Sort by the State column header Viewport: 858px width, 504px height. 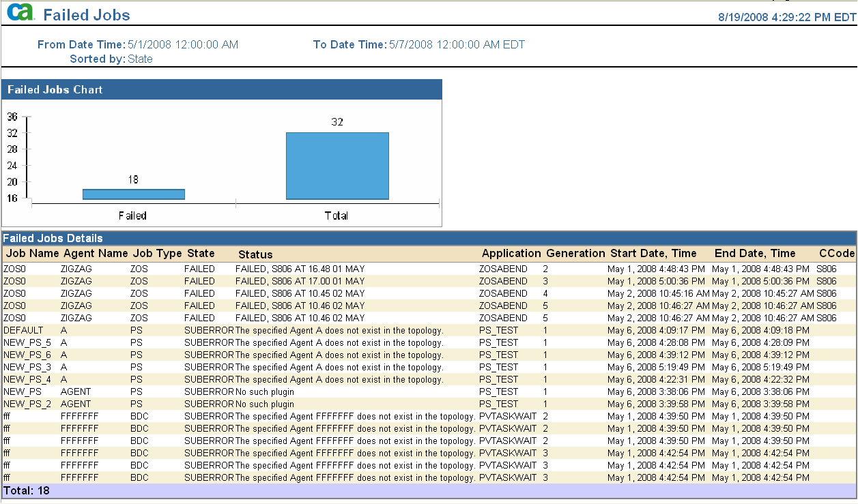click(x=201, y=254)
